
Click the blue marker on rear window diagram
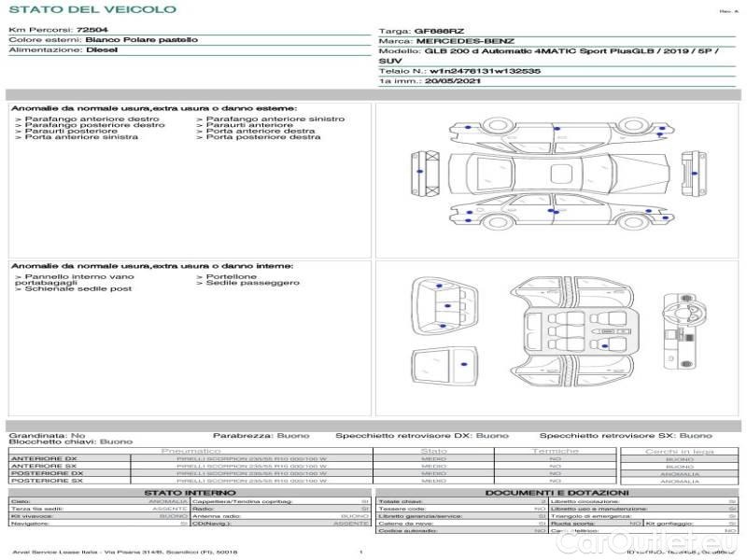click(x=464, y=364)
